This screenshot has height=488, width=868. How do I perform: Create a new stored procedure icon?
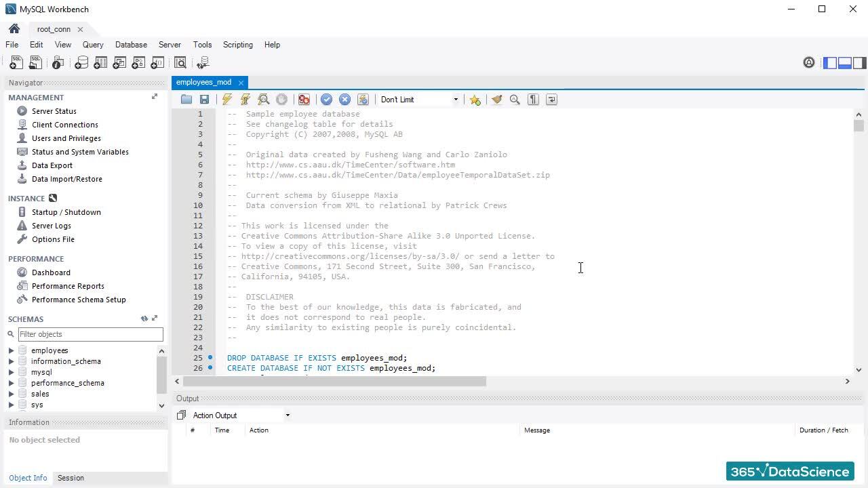pos(138,63)
